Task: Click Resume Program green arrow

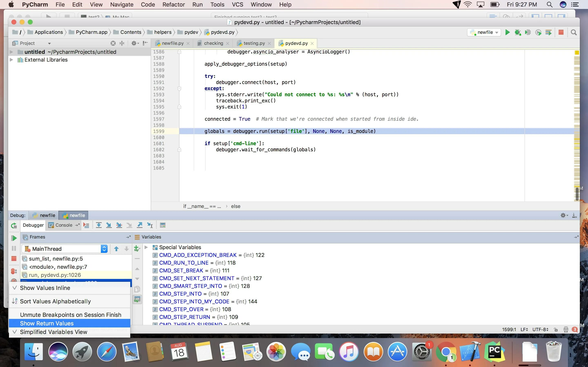Action: click(x=14, y=238)
